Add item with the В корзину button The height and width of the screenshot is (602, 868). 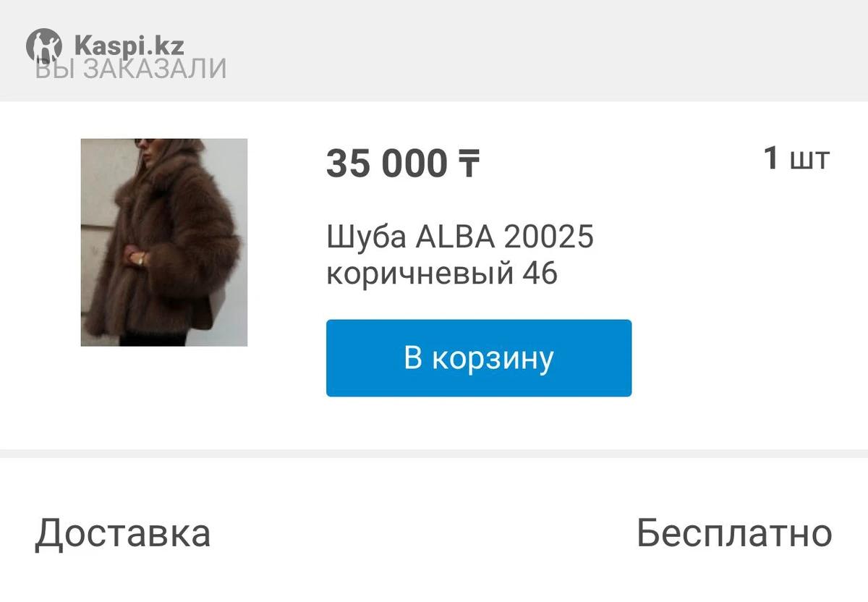479,358
